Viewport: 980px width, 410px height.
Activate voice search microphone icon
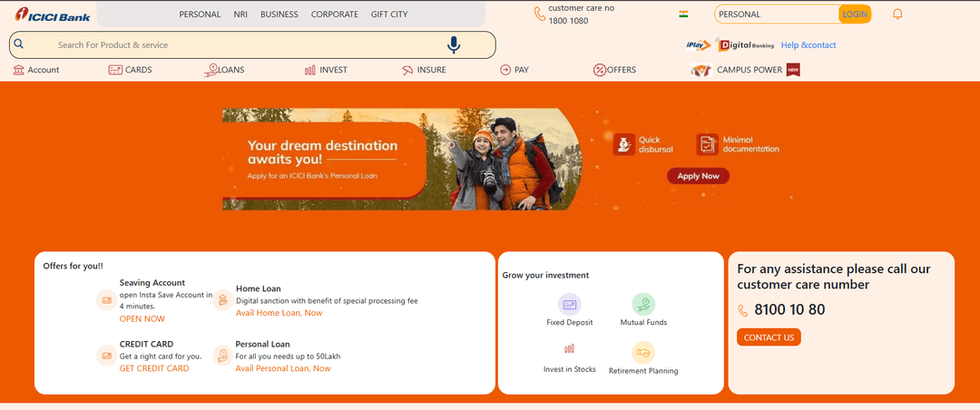[x=454, y=45]
